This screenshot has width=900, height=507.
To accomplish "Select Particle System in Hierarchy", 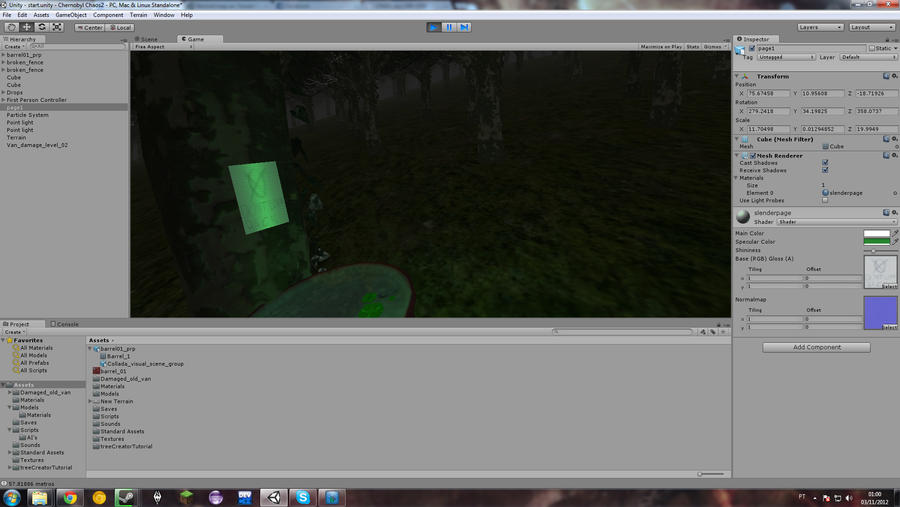I will (28, 115).
